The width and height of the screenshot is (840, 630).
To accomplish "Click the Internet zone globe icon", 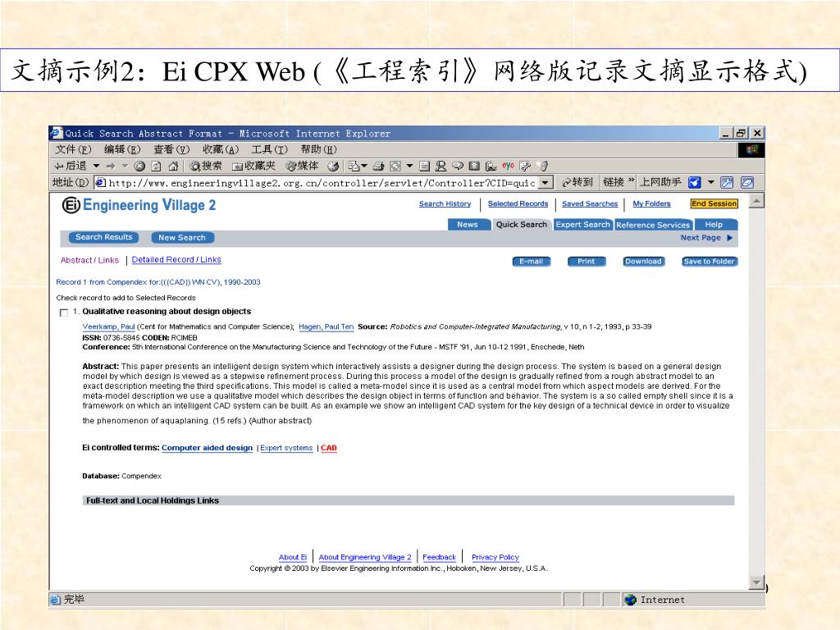I will click(630, 600).
